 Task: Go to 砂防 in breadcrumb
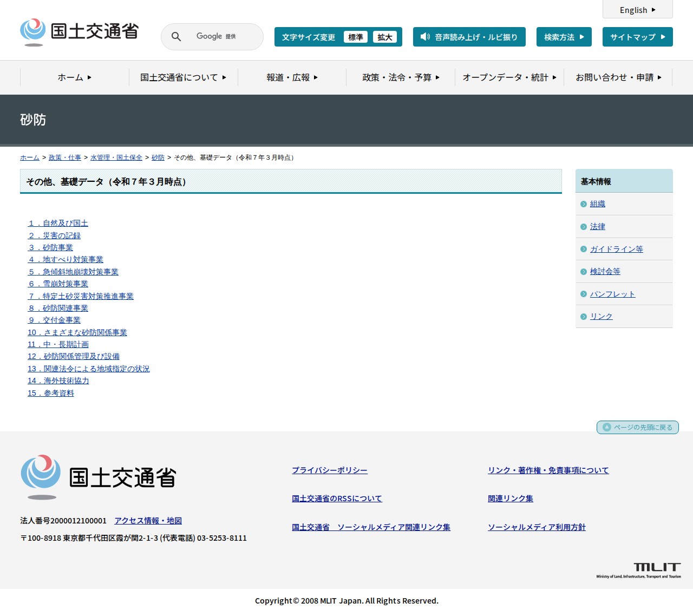tap(158, 158)
